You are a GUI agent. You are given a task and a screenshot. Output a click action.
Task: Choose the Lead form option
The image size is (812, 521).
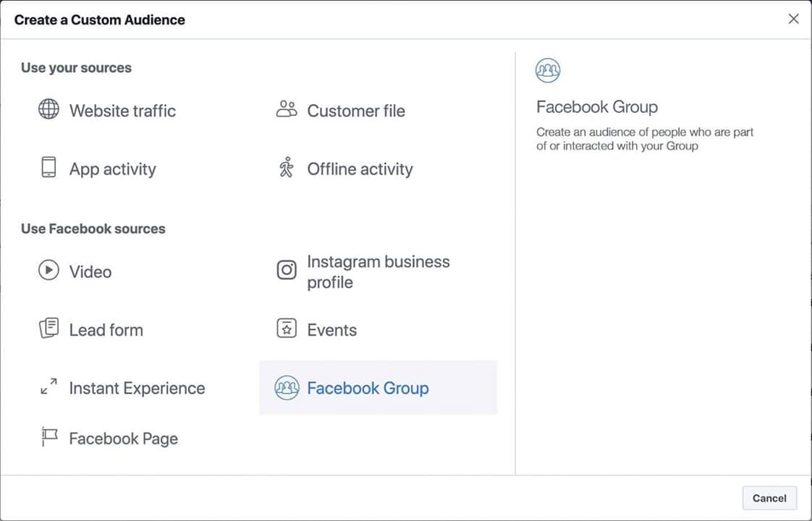106,330
